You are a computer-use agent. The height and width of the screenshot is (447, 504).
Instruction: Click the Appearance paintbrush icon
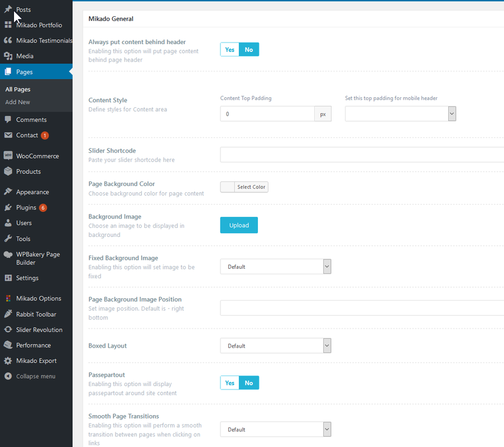coord(8,192)
